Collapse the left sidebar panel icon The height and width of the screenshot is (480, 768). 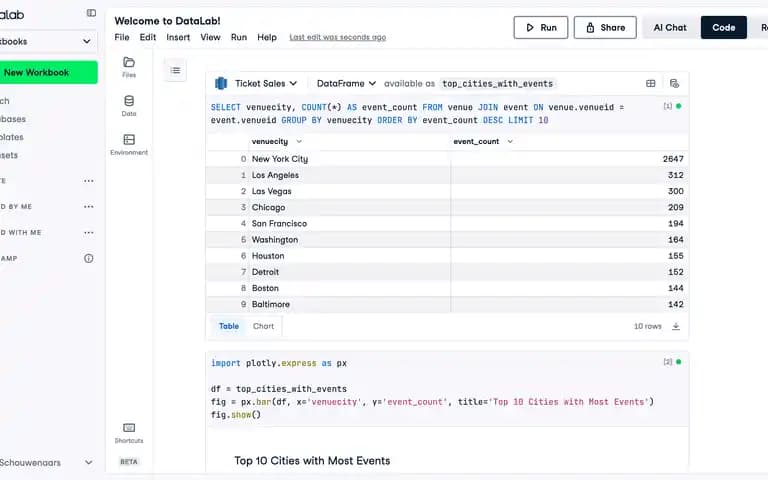pos(91,13)
